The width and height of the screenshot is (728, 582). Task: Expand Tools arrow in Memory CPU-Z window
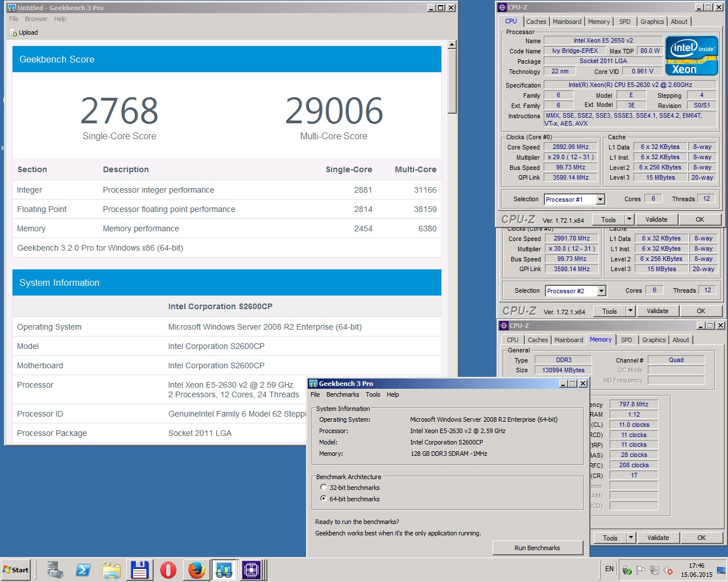(x=631, y=538)
